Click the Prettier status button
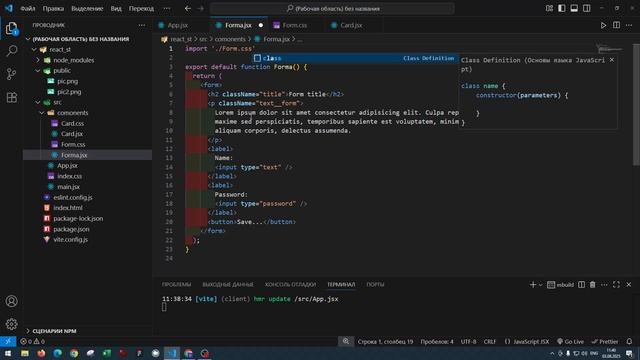 pyautogui.click(x=604, y=341)
